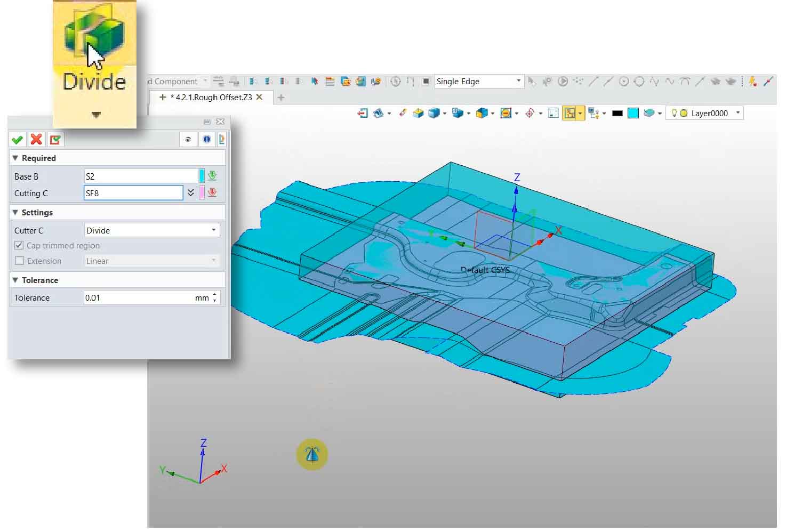Uncheck Cap trimmed region checkbox
The height and width of the screenshot is (532, 794).
[x=19, y=245]
